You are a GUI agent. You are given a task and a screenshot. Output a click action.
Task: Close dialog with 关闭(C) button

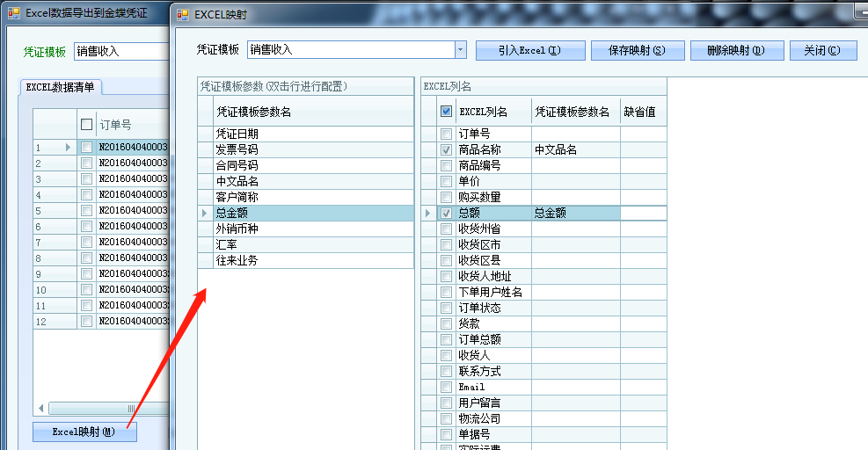click(822, 51)
